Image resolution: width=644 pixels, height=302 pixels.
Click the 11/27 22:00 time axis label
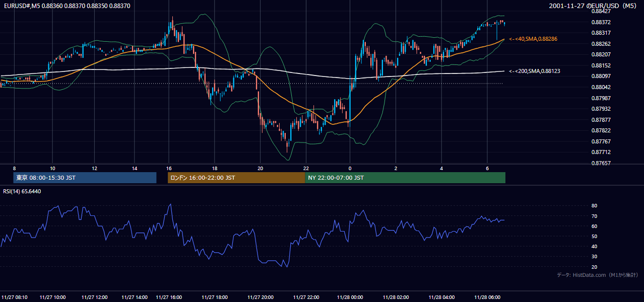[x=306, y=297]
